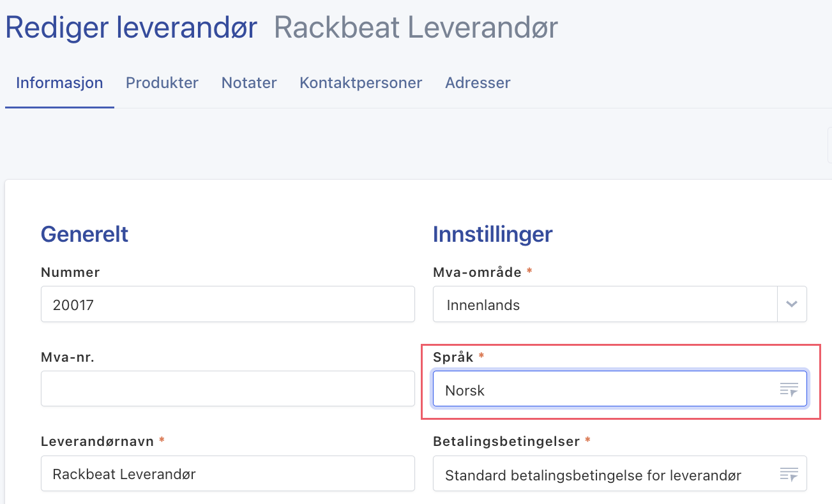Click the empty Mva-nr. input field
The height and width of the screenshot is (504, 832).
[x=227, y=389]
